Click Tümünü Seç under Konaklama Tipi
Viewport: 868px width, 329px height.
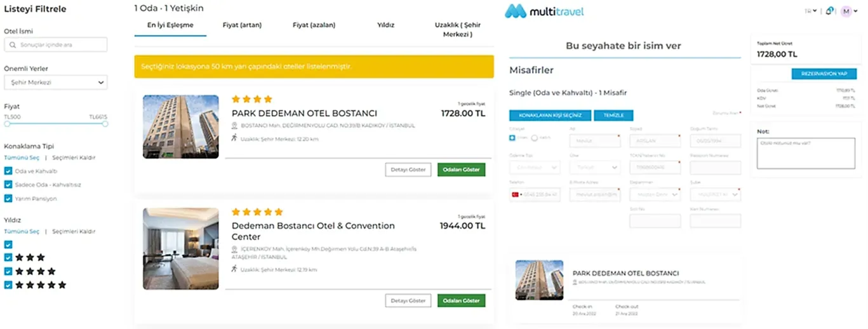[22, 158]
